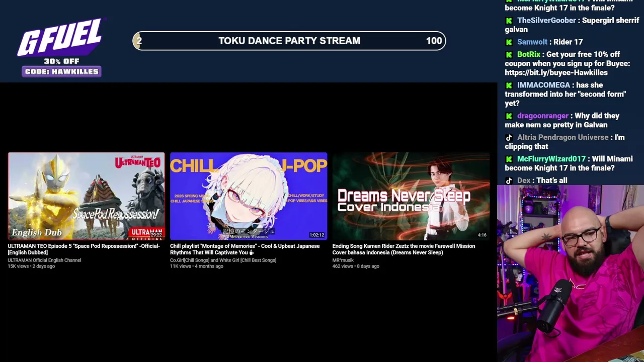Open the ULTRAMAN TEO Episode 5 video title

pos(84,249)
